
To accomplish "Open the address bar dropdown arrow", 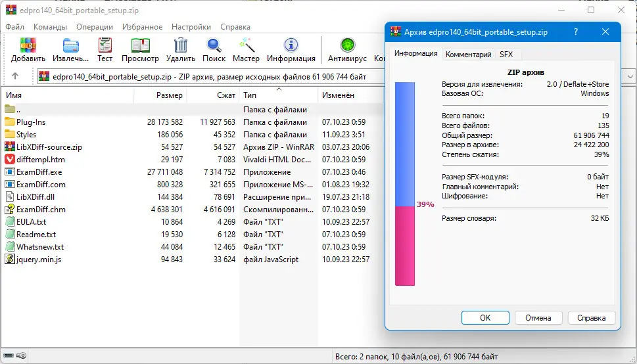I will tap(630, 76).
